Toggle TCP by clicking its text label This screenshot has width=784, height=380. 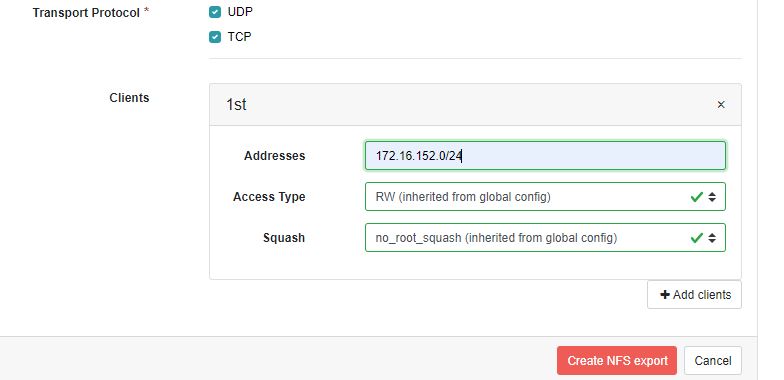(x=240, y=36)
